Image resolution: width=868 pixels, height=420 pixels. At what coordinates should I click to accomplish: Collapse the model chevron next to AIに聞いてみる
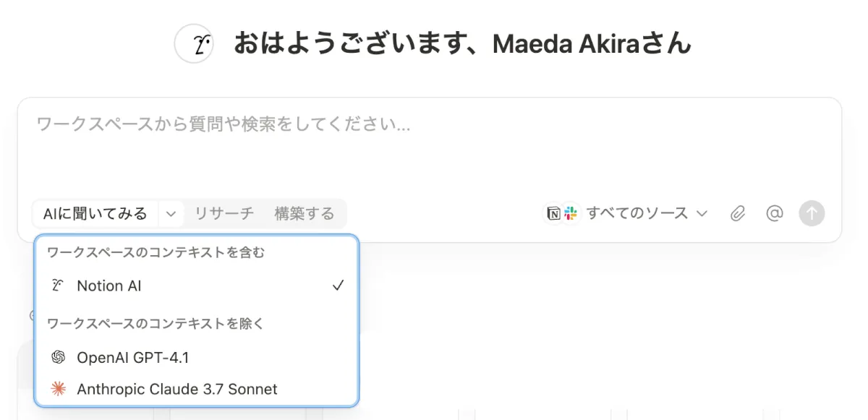coord(171,213)
